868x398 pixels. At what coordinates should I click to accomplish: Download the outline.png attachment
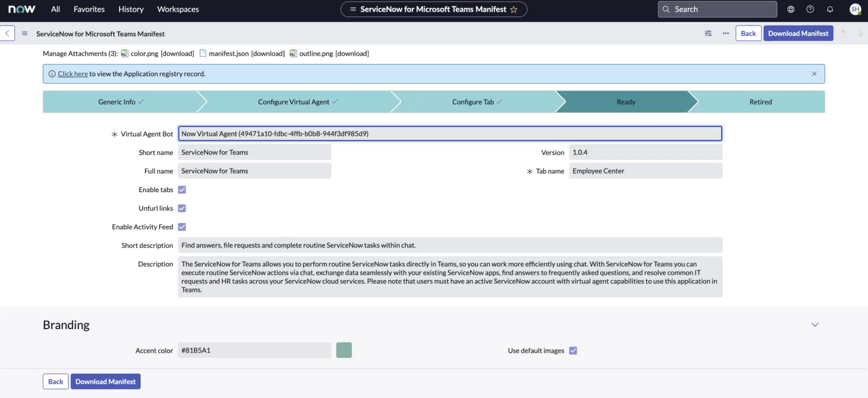pyautogui.click(x=352, y=53)
